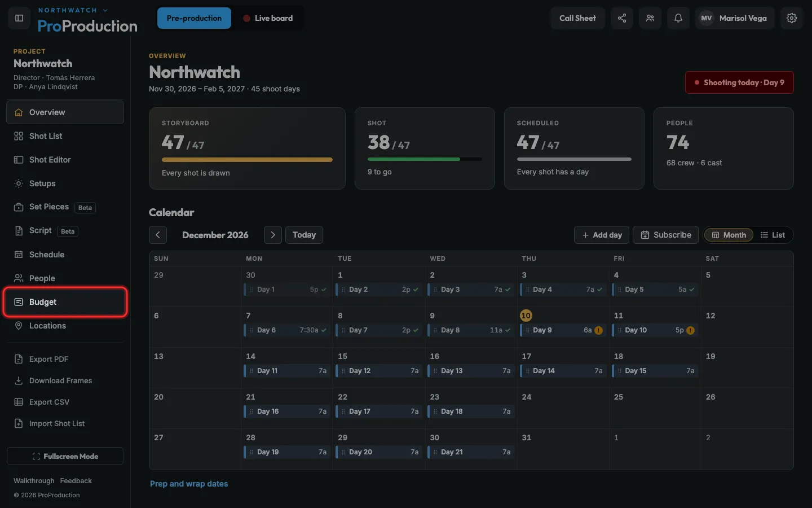Click the Set Pieces icon

(x=19, y=207)
